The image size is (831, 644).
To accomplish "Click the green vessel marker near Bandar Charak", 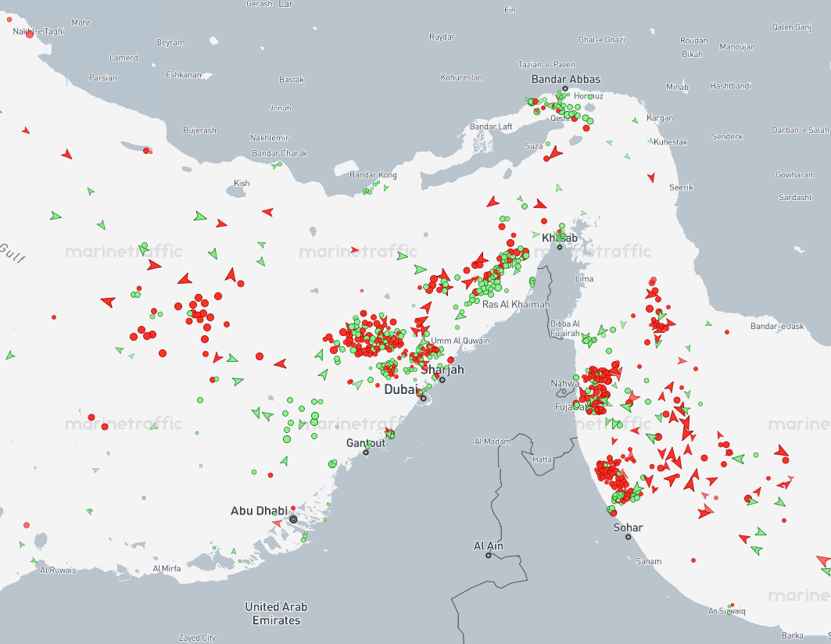I will (x=277, y=165).
